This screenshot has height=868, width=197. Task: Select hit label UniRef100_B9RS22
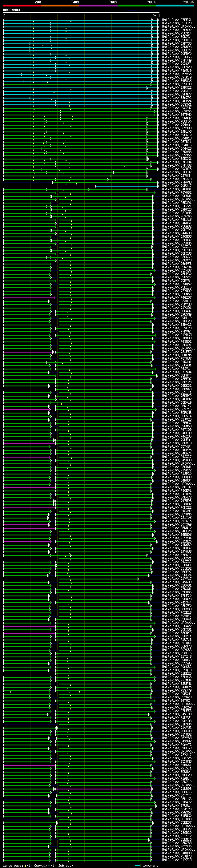tap(176, 88)
